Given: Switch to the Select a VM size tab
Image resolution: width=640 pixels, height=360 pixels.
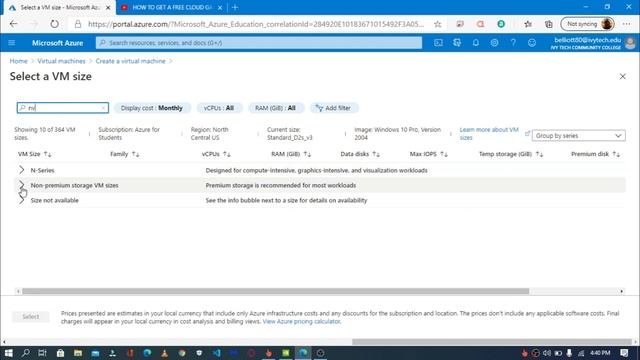Looking at the screenshot, I should click(x=60, y=7).
